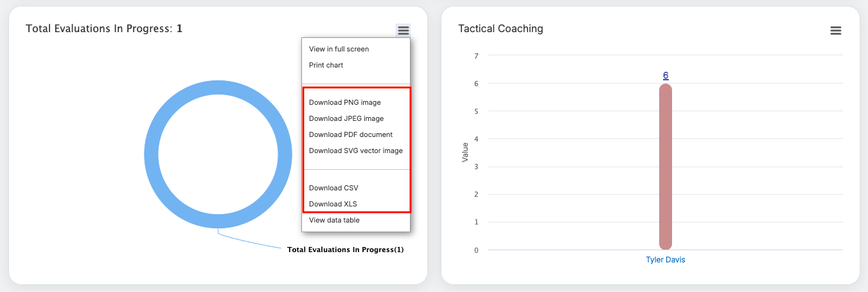Select Download JPEG image

346,118
